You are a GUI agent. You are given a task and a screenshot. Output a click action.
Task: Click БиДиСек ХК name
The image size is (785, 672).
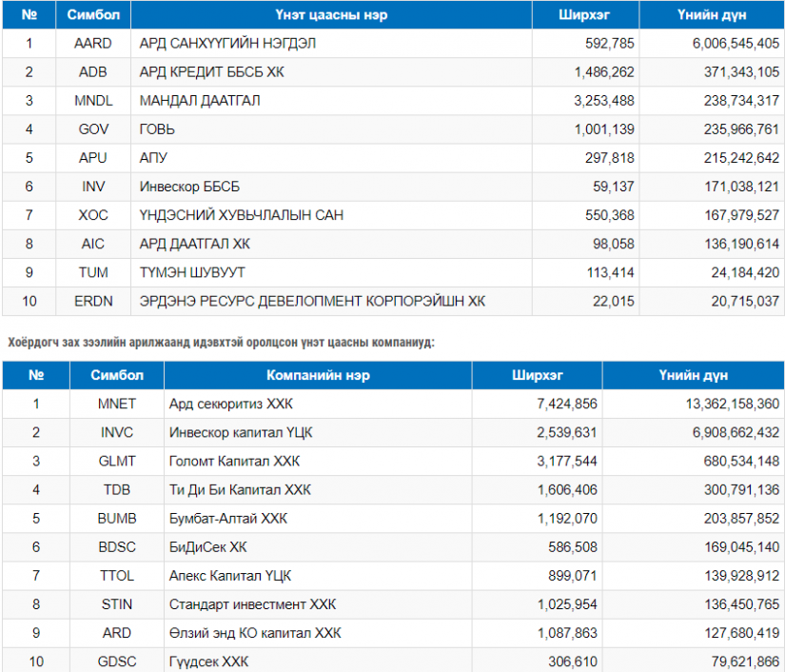click(x=207, y=546)
